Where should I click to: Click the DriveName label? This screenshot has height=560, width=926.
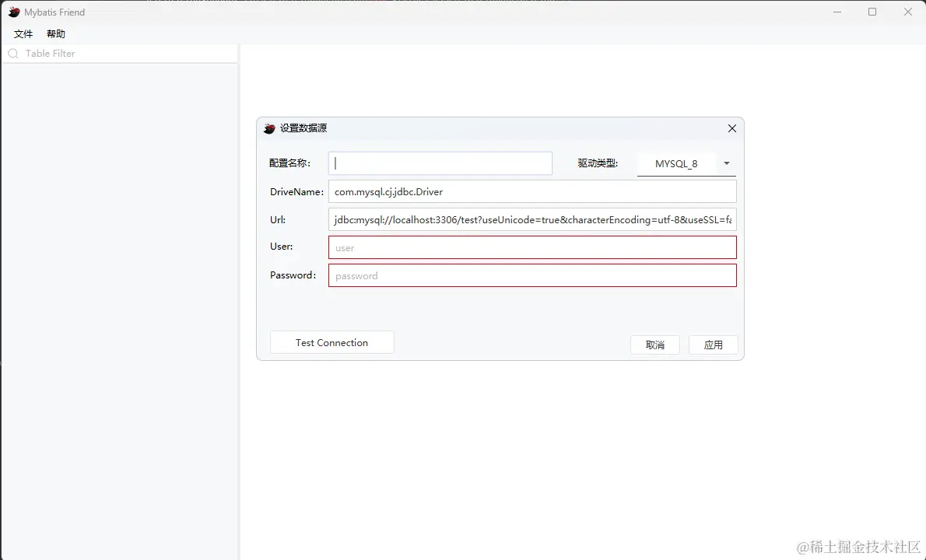[x=297, y=192]
